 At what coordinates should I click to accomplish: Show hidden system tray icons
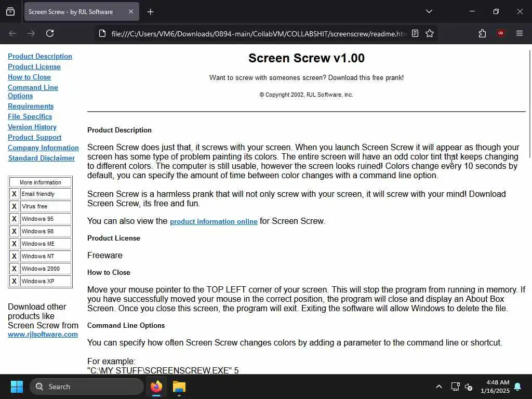(438, 387)
